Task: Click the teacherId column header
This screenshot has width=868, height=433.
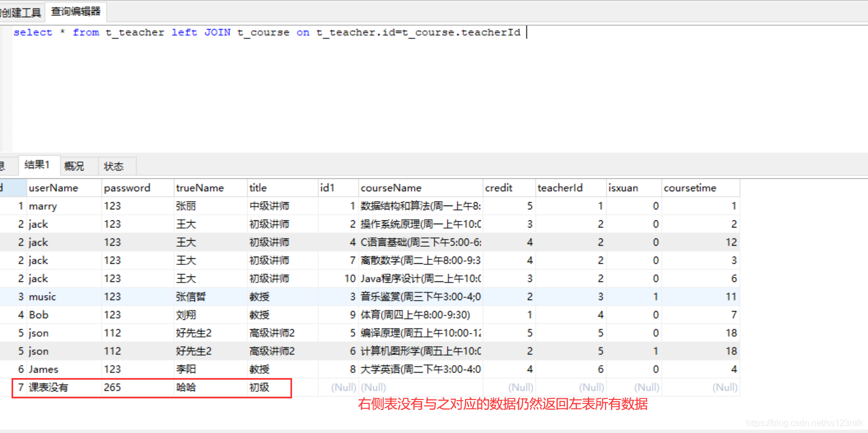Action: pyautogui.click(x=571, y=188)
